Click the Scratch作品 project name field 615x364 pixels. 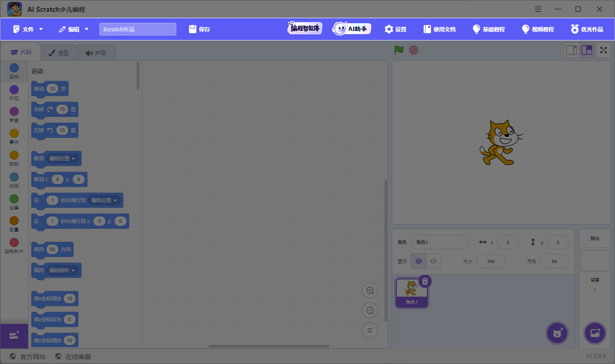coord(138,29)
